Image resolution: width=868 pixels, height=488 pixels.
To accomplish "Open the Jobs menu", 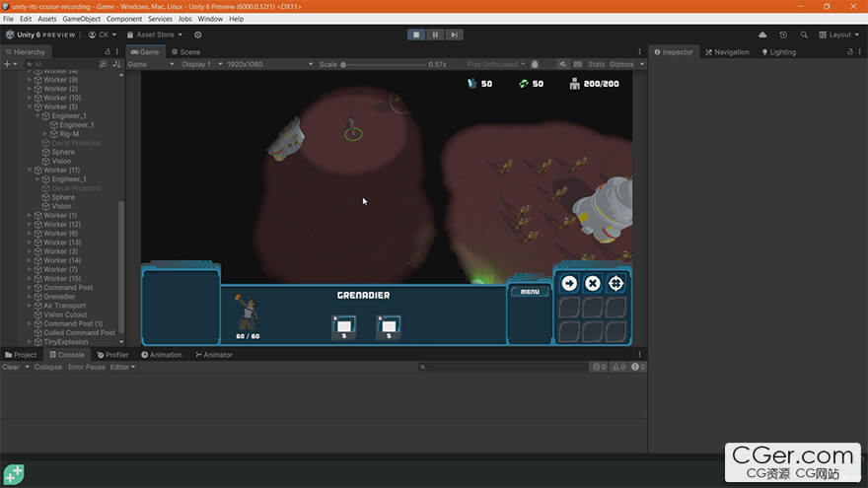I will [184, 19].
